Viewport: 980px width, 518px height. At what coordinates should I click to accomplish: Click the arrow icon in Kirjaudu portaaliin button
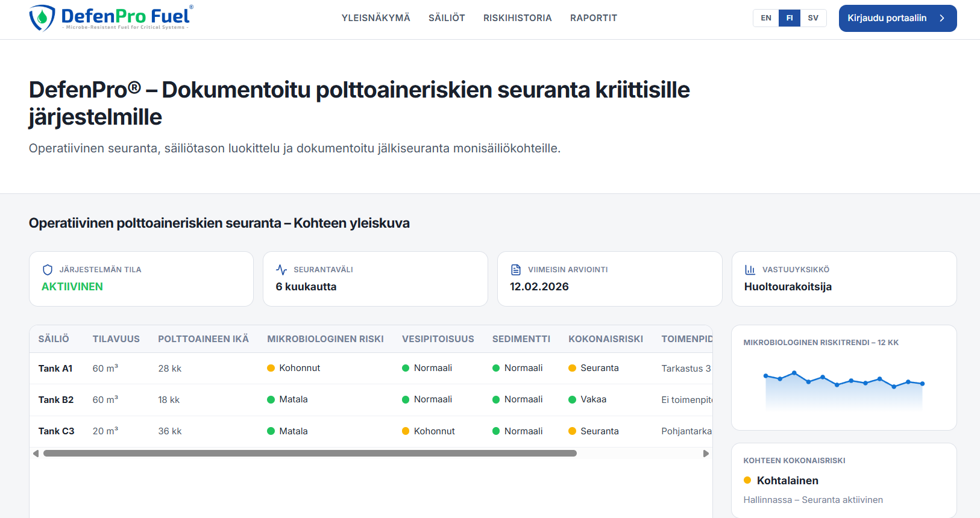click(x=942, y=18)
